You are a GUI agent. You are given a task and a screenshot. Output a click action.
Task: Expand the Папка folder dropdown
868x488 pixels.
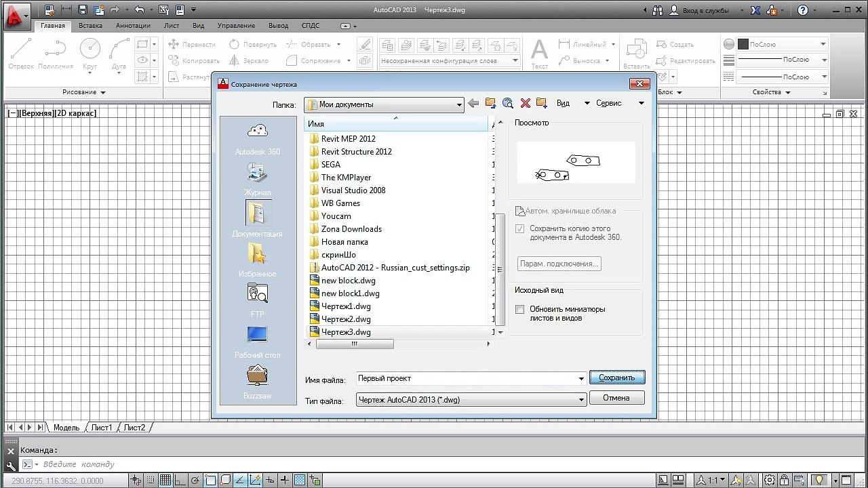(459, 104)
